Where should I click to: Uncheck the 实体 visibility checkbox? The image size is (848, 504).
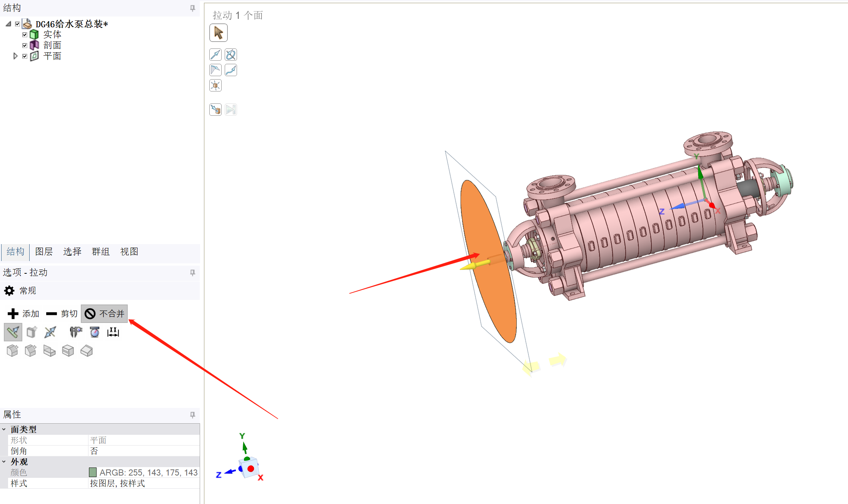[x=25, y=35]
